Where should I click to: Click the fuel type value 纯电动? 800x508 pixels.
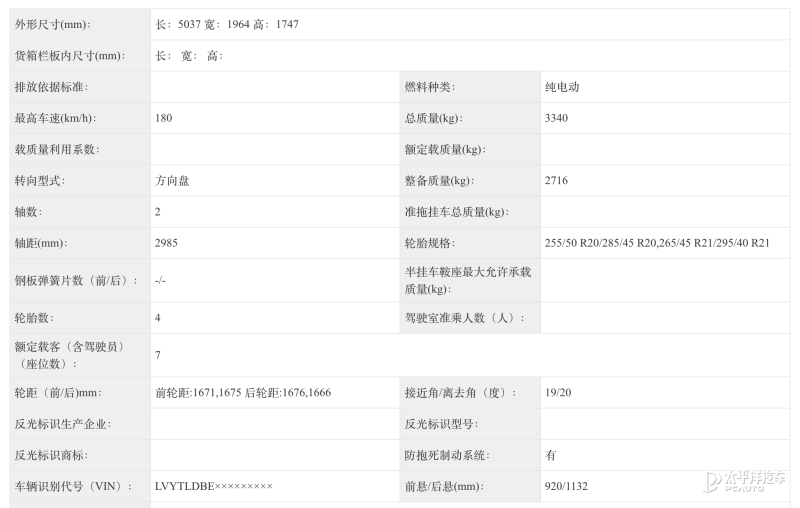(562, 87)
